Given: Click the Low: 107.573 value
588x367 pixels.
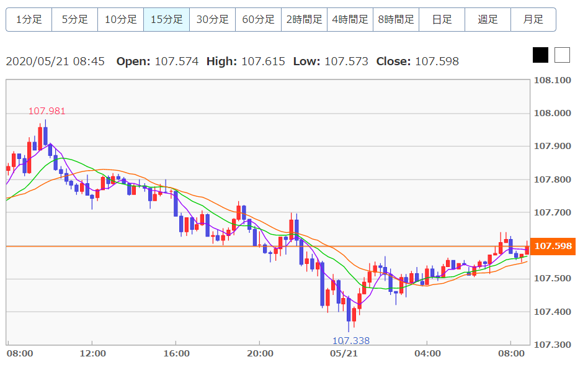Looking at the screenshot, I should tap(331, 61).
